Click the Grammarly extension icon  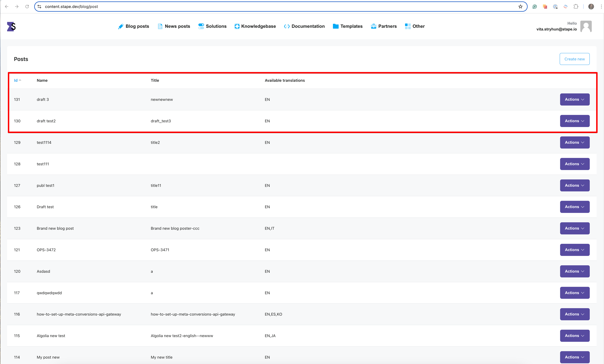point(535,7)
